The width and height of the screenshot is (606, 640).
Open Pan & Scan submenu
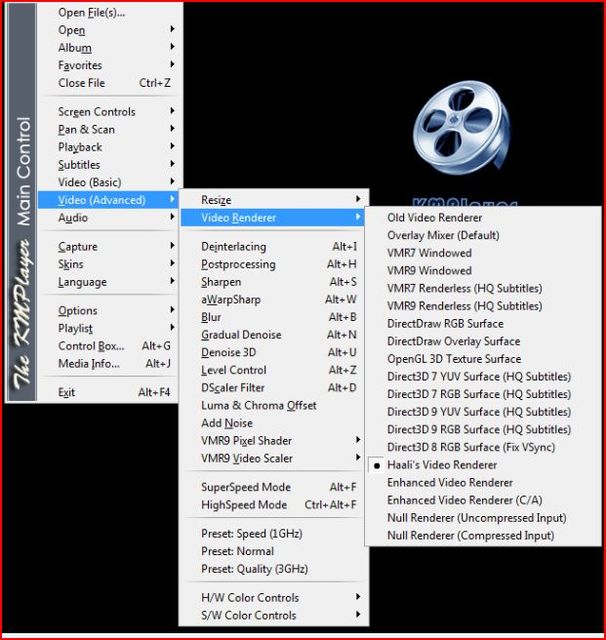point(109,129)
